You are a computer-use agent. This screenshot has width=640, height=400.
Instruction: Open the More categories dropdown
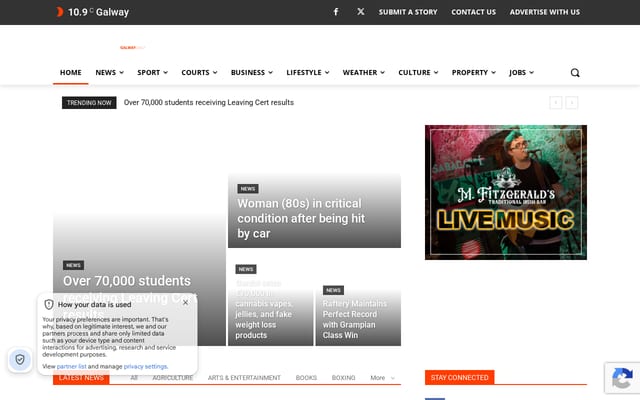pyautogui.click(x=382, y=378)
